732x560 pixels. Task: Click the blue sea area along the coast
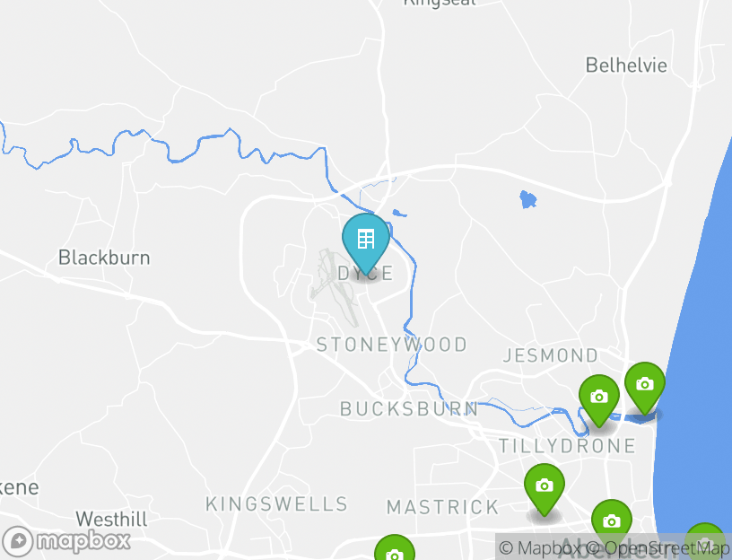(695, 373)
